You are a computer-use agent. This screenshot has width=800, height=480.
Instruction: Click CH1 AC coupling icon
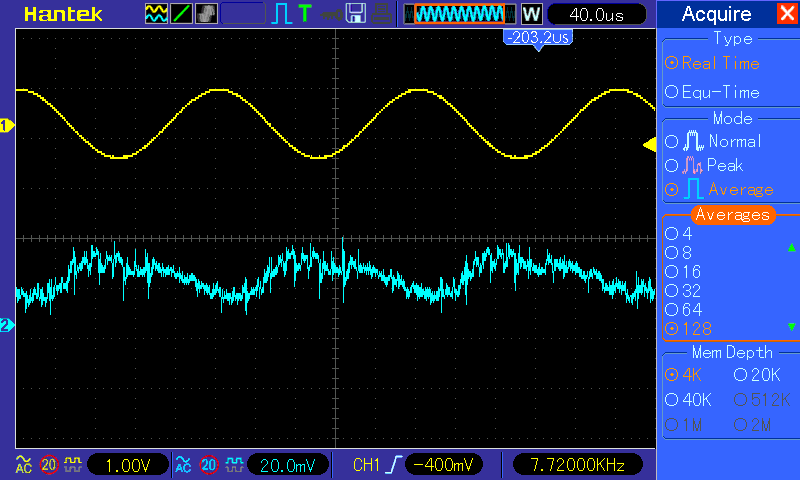(x=23, y=465)
